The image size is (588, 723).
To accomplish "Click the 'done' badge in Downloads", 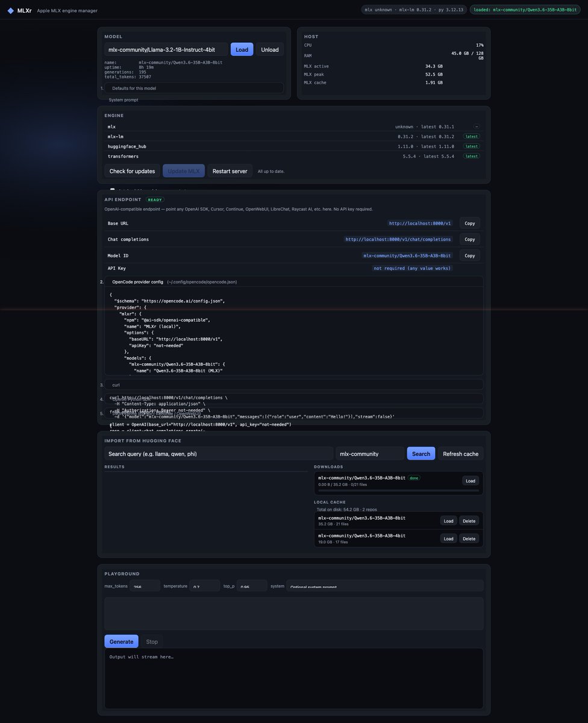I will point(414,478).
